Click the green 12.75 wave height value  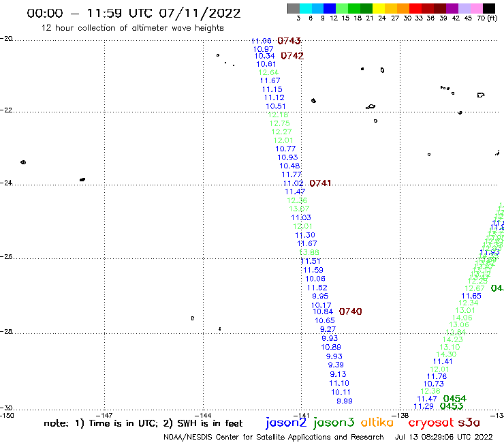pos(280,123)
